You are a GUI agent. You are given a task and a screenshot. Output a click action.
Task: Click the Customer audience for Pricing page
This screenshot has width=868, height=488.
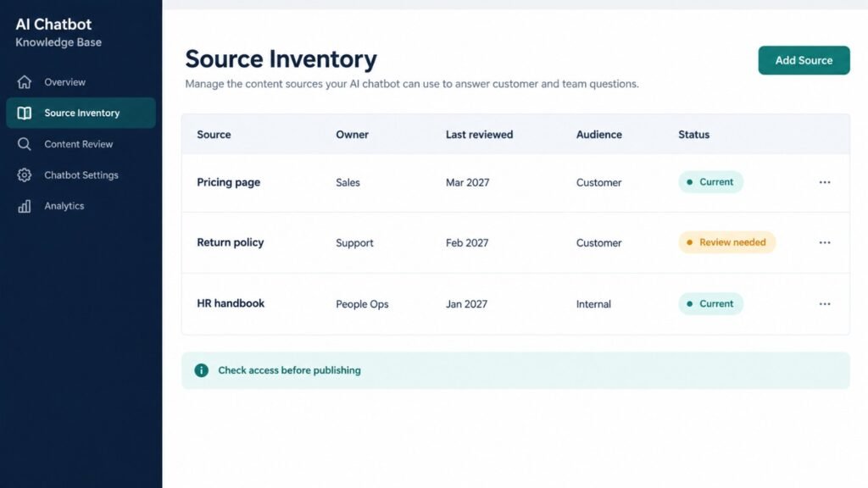coord(598,183)
